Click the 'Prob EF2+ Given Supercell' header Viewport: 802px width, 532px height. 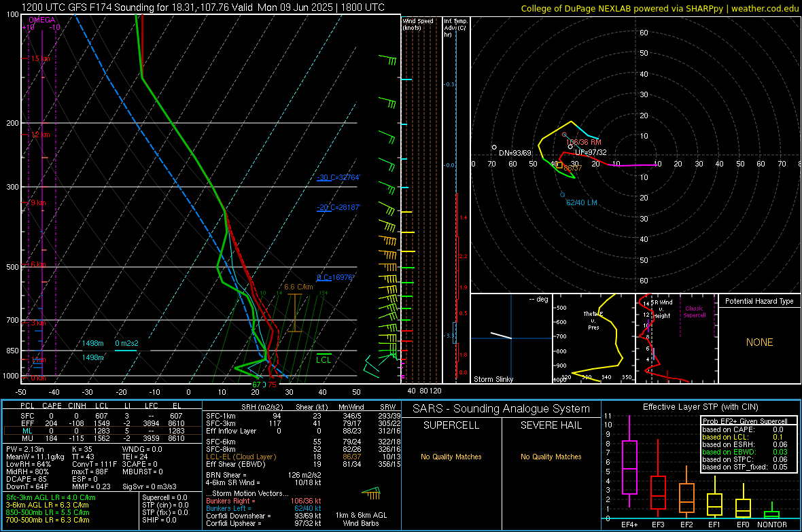[x=745, y=421]
